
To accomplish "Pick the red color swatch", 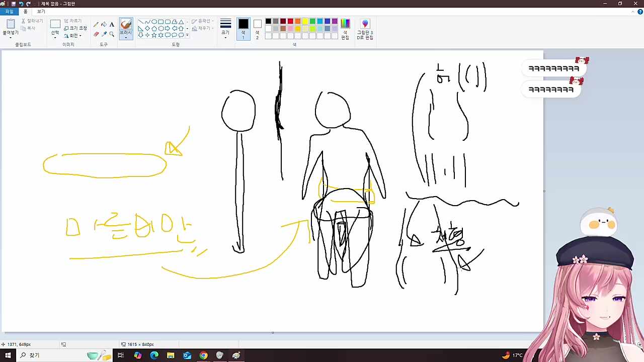I will [290, 21].
